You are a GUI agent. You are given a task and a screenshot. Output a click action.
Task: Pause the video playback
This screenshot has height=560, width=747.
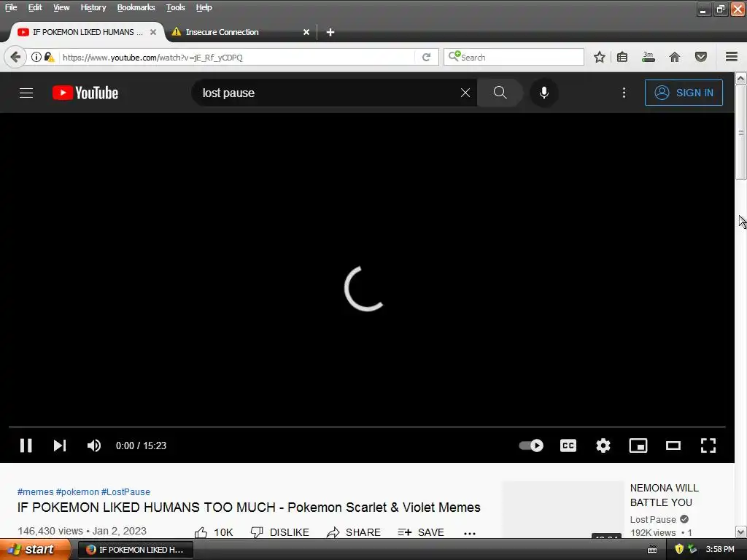click(x=26, y=446)
